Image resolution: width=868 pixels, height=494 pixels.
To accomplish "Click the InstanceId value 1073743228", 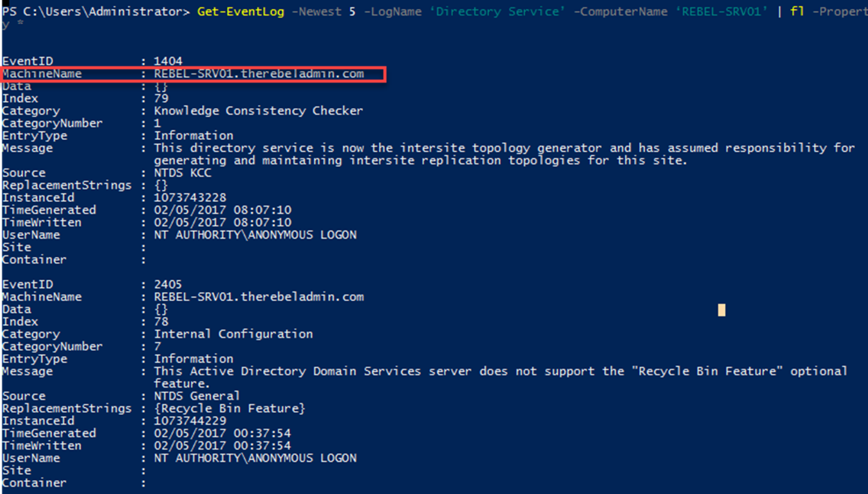I will click(190, 197).
